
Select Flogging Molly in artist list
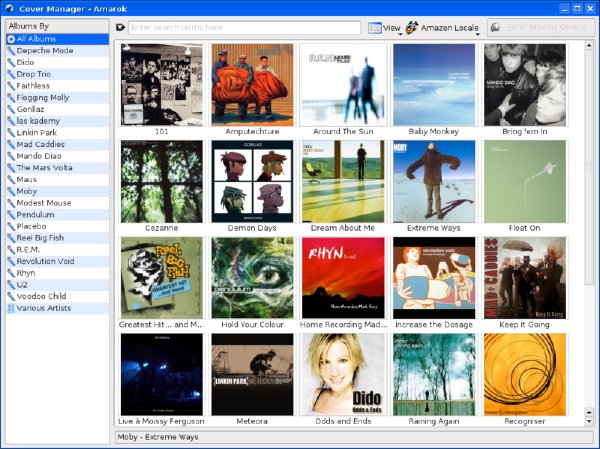click(57, 97)
